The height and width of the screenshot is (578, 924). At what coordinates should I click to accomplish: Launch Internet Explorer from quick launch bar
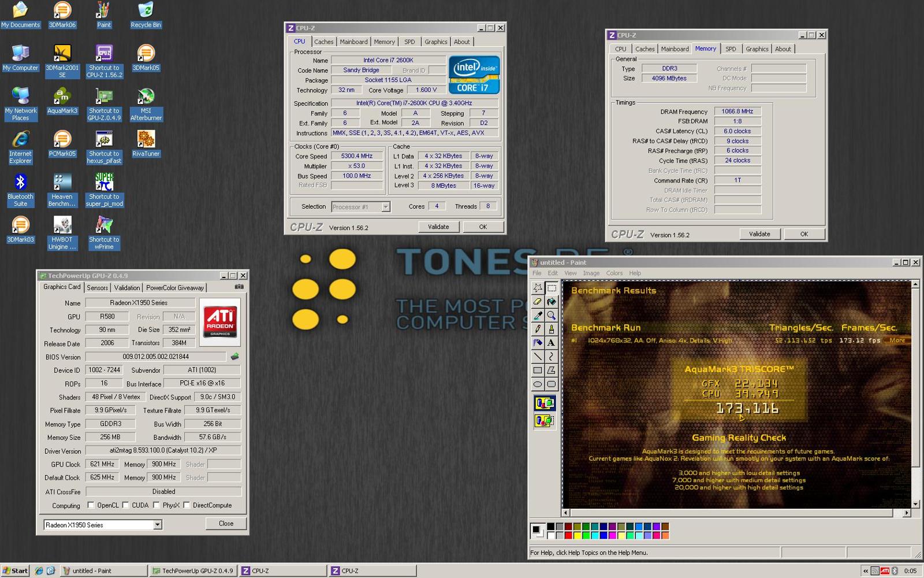39,570
